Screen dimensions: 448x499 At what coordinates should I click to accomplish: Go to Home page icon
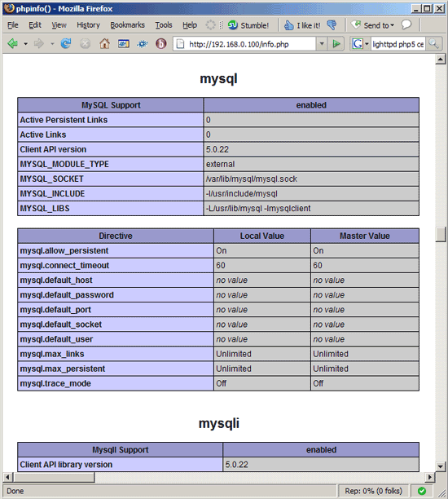click(x=104, y=43)
